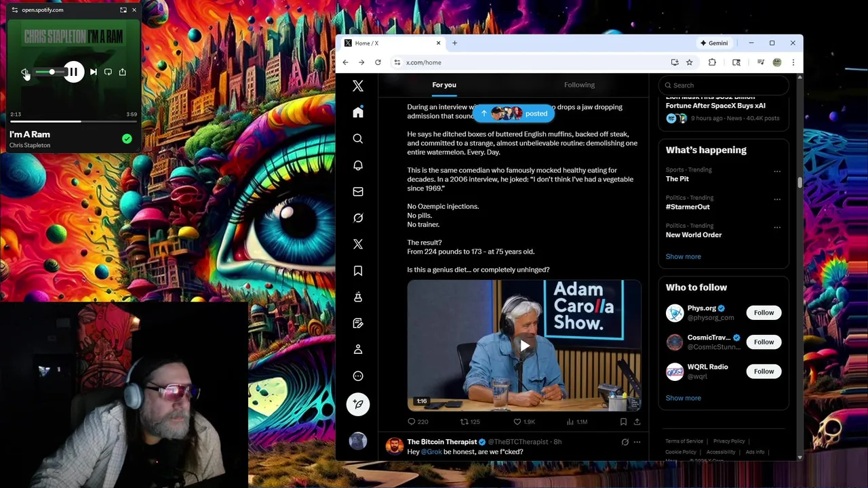Open Chrome extensions puzzle icon
Image resolution: width=868 pixels, height=488 pixels.
[712, 62]
